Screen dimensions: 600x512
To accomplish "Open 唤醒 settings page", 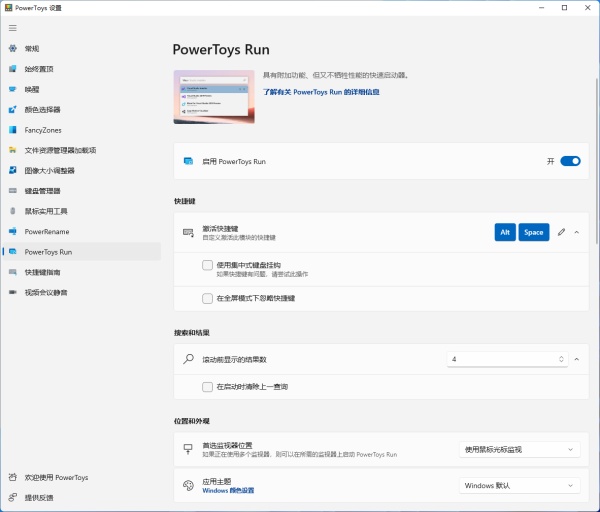I will tap(82, 89).
